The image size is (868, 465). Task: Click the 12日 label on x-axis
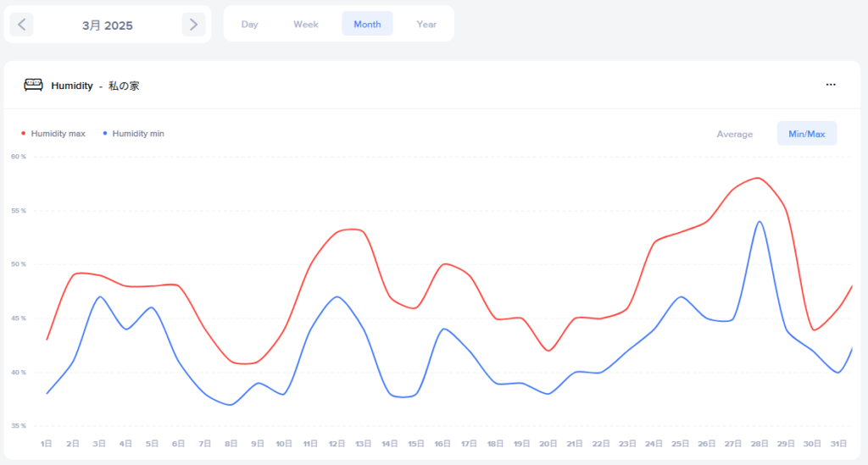pyautogui.click(x=337, y=444)
